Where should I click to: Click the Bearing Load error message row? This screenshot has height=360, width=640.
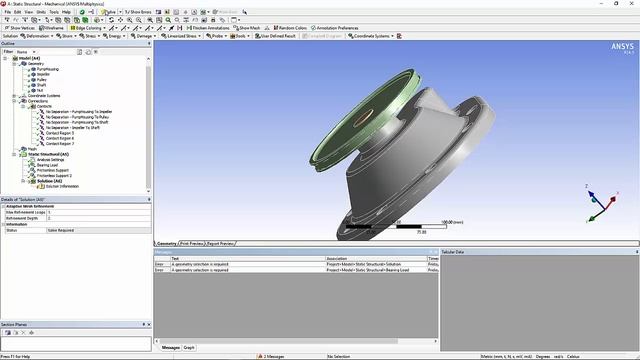coord(296,270)
